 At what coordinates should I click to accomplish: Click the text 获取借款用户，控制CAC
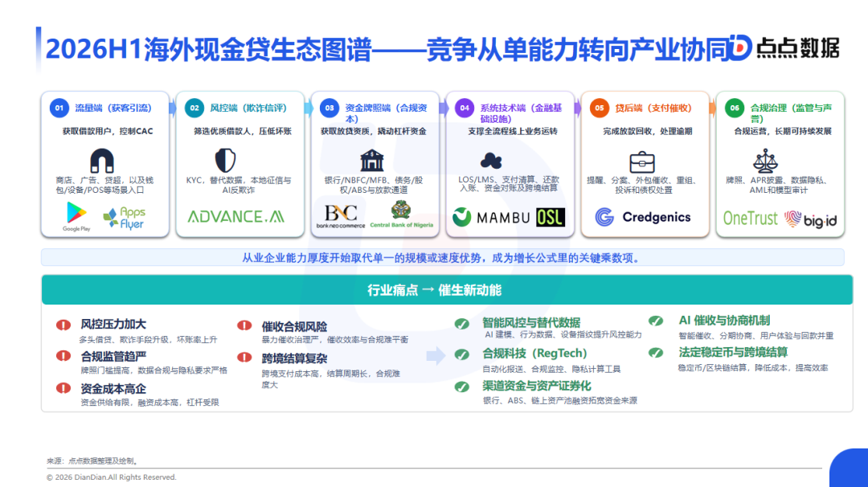pyautogui.click(x=108, y=131)
